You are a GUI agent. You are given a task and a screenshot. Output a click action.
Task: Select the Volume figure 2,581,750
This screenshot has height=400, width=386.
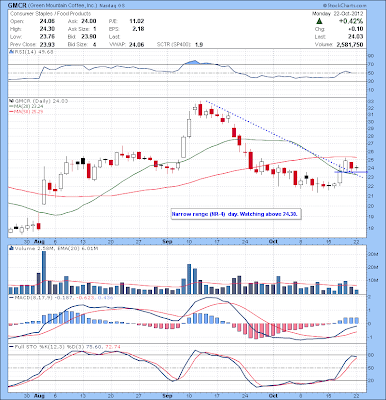pos(349,44)
